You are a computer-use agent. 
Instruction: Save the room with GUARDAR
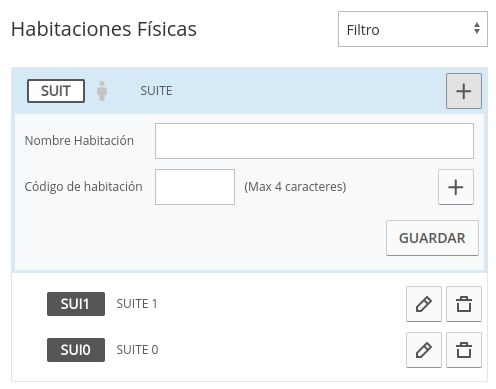(x=432, y=238)
